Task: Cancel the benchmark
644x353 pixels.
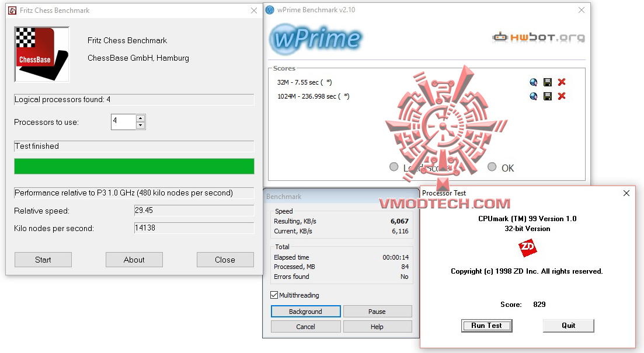Action: click(x=305, y=327)
